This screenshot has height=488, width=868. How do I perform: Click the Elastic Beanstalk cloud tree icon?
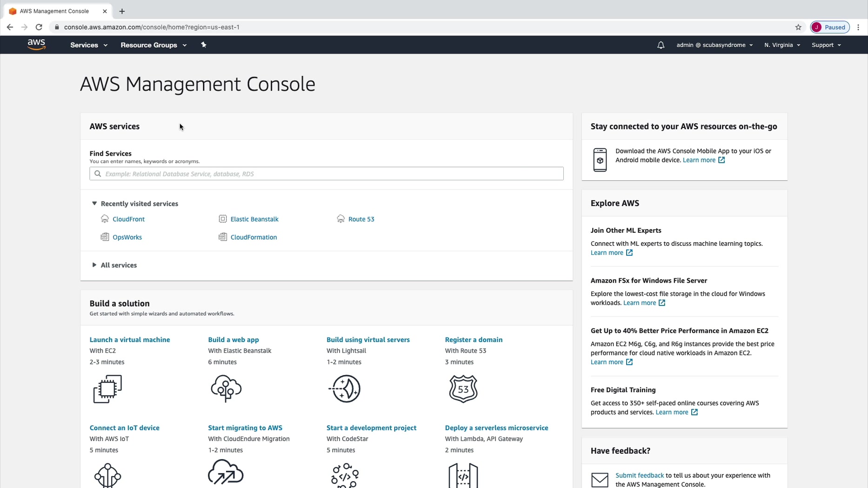pyautogui.click(x=226, y=389)
